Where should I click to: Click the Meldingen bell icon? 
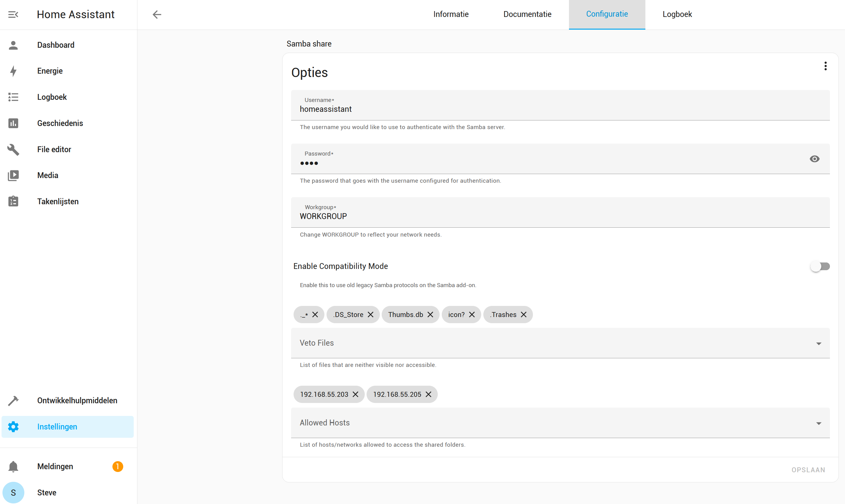tap(13, 466)
